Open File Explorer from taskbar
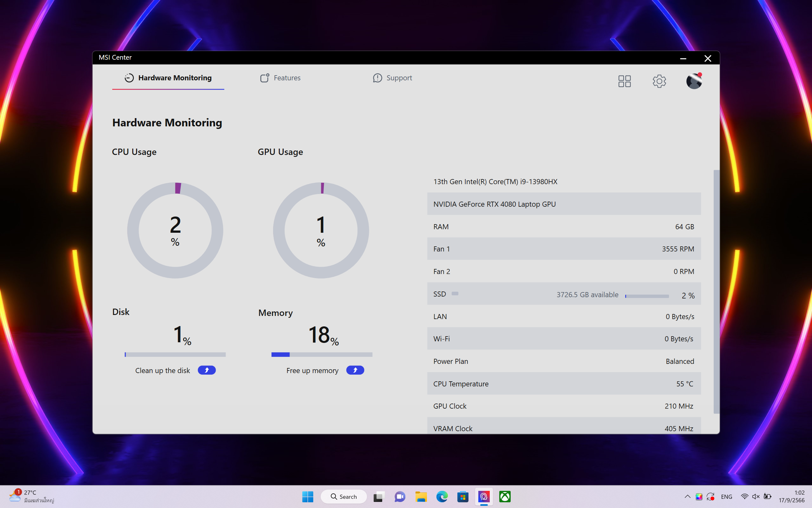 point(421,497)
